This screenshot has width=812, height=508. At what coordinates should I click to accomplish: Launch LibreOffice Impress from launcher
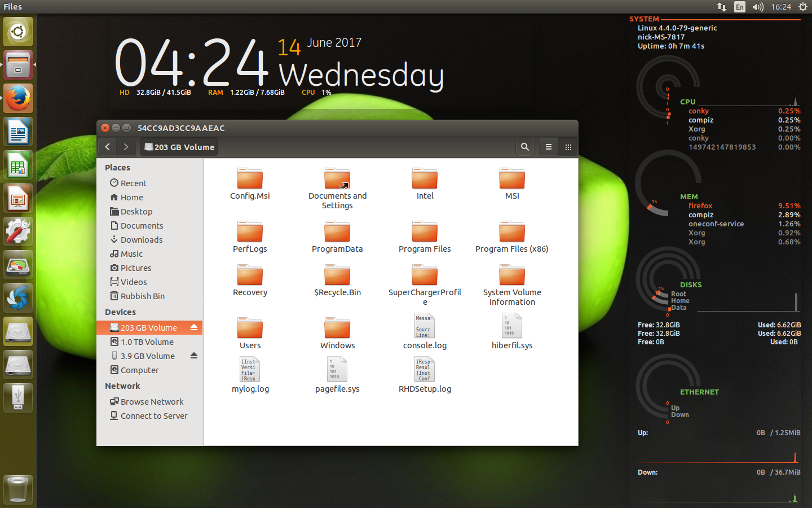[x=18, y=198]
